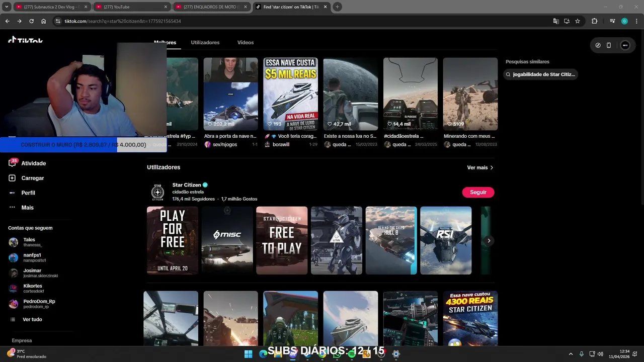Select the Vídeos search tab
The height and width of the screenshot is (362, 644).
tap(246, 42)
